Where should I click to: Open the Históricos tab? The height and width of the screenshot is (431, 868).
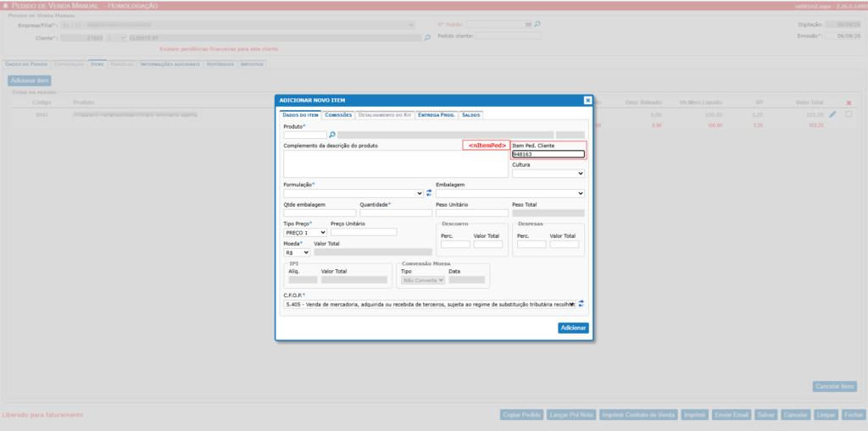click(220, 64)
